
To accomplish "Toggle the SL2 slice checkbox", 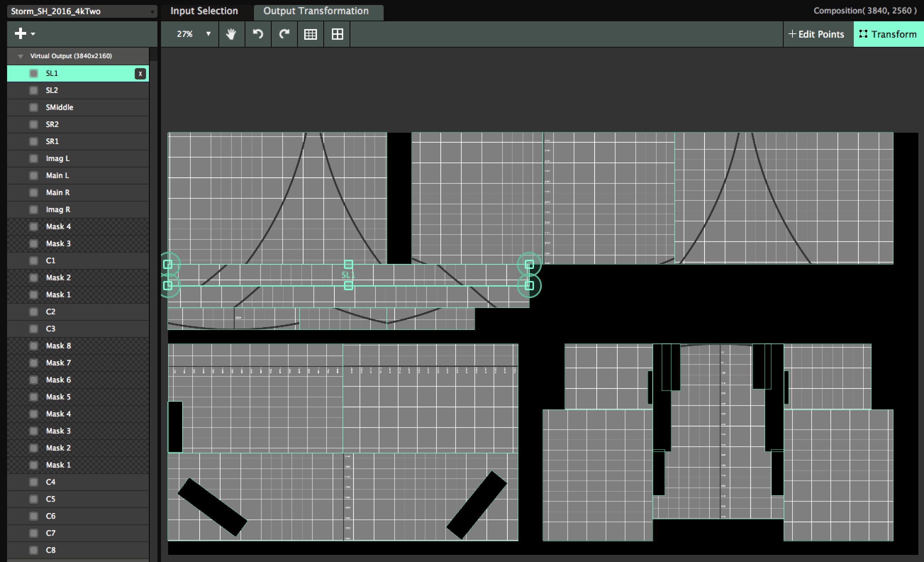I will click(x=34, y=90).
